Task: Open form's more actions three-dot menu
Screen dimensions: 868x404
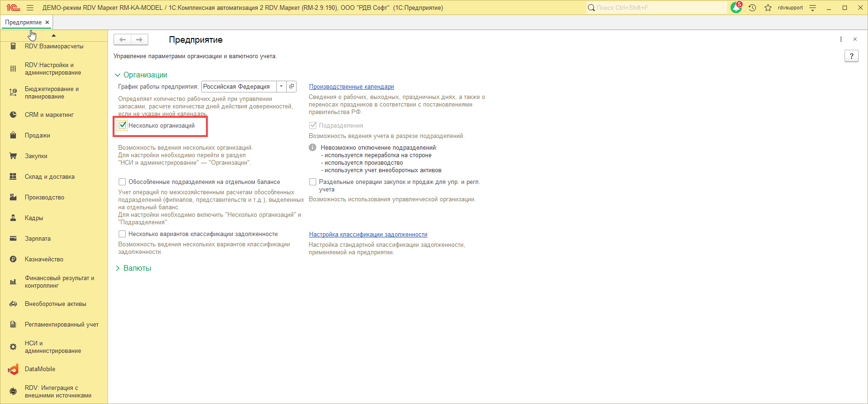Action: [841, 39]
